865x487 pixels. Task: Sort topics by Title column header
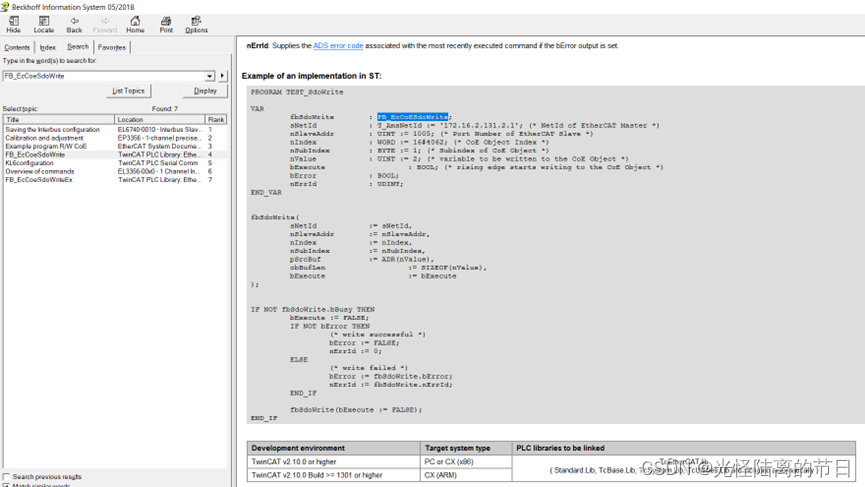[59, 120]
